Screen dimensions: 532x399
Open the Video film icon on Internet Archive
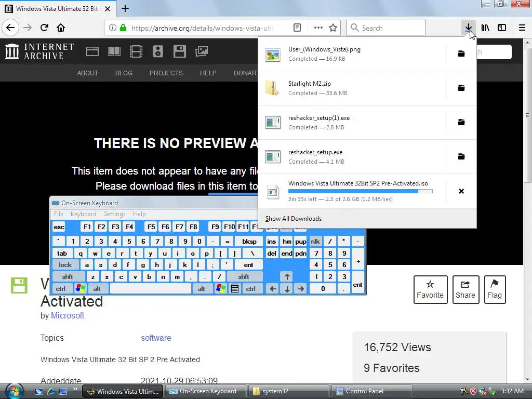(x=136, y=51)
